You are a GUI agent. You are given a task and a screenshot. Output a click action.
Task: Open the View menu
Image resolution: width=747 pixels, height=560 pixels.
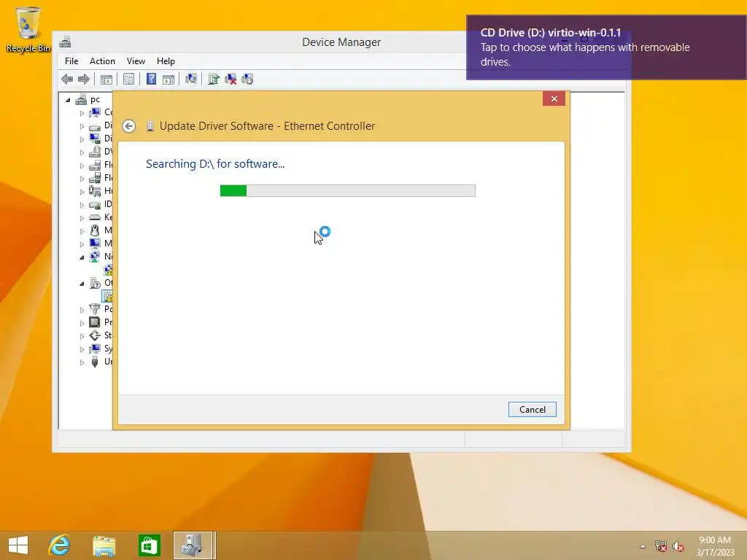pyautogui.click(x=136, y=61)
